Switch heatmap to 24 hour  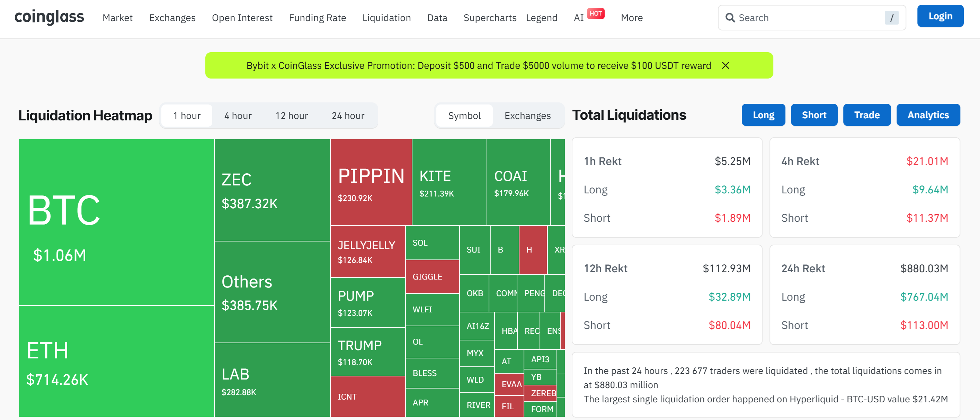[348, 116]
